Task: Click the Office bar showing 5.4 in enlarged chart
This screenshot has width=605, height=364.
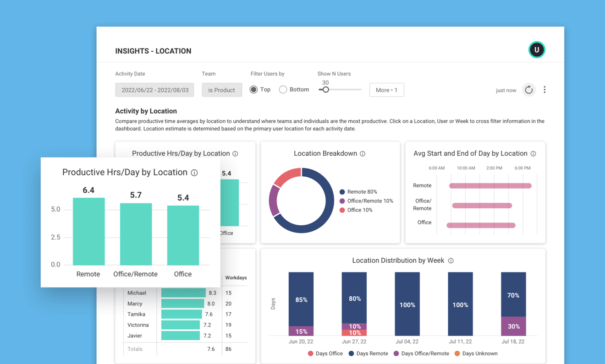Action: coord(183,235)
